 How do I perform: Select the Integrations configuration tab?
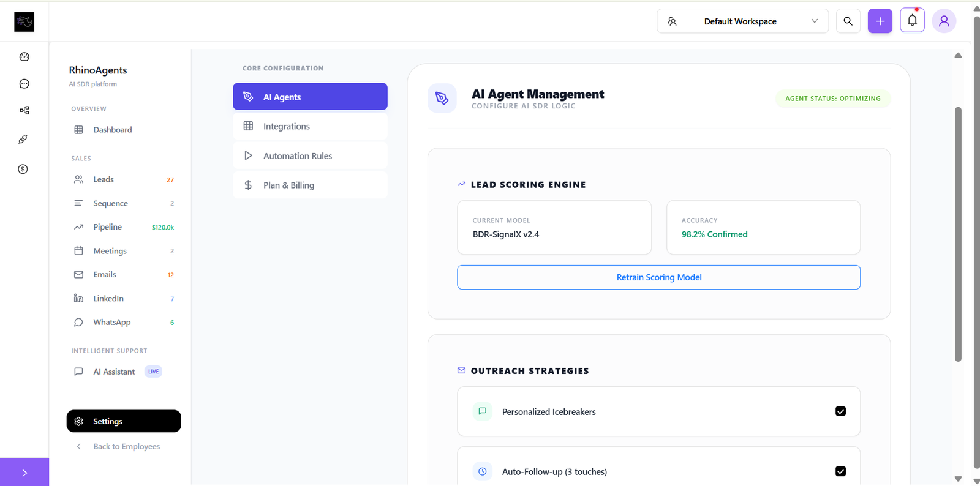[310, 126]
